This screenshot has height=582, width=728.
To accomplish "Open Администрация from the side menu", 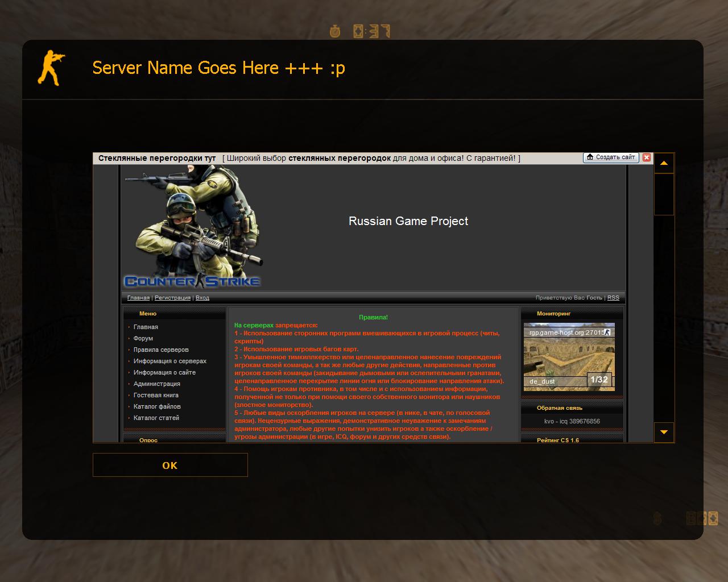I will click(157, 384).
